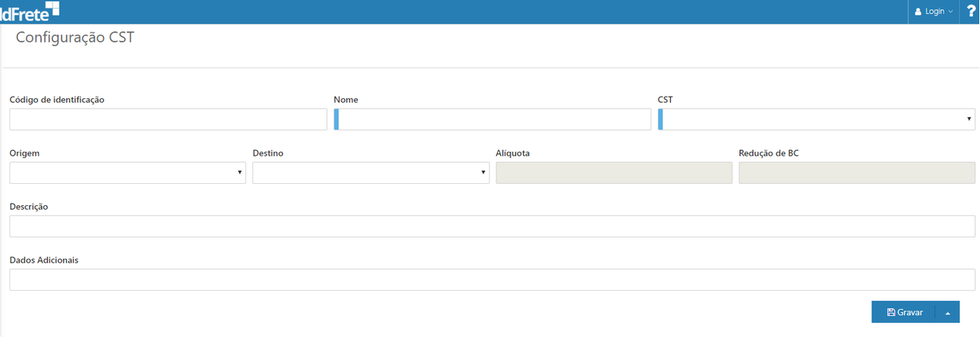Screen dimensions: 980x338
Task: Focus the Código de identificação field
Action: [168, 119]
